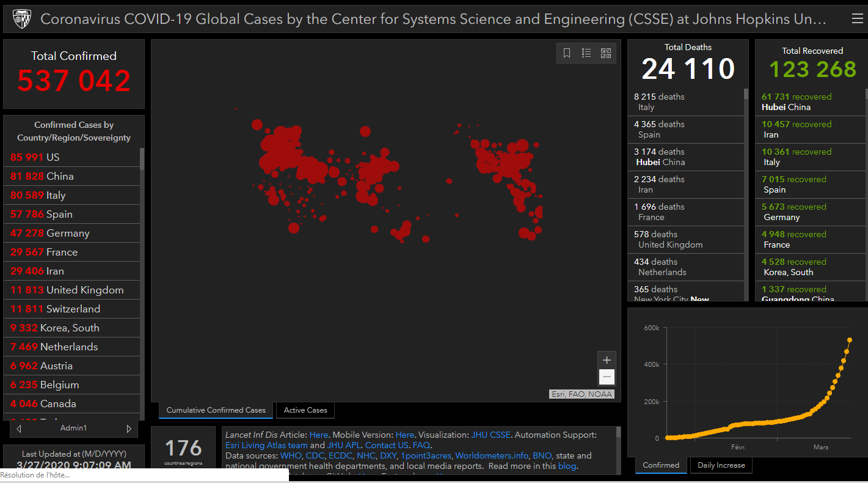This screenshot has height=483, width=868.
Task: Zoom out on the map with minus
Action: pos(607,377)
